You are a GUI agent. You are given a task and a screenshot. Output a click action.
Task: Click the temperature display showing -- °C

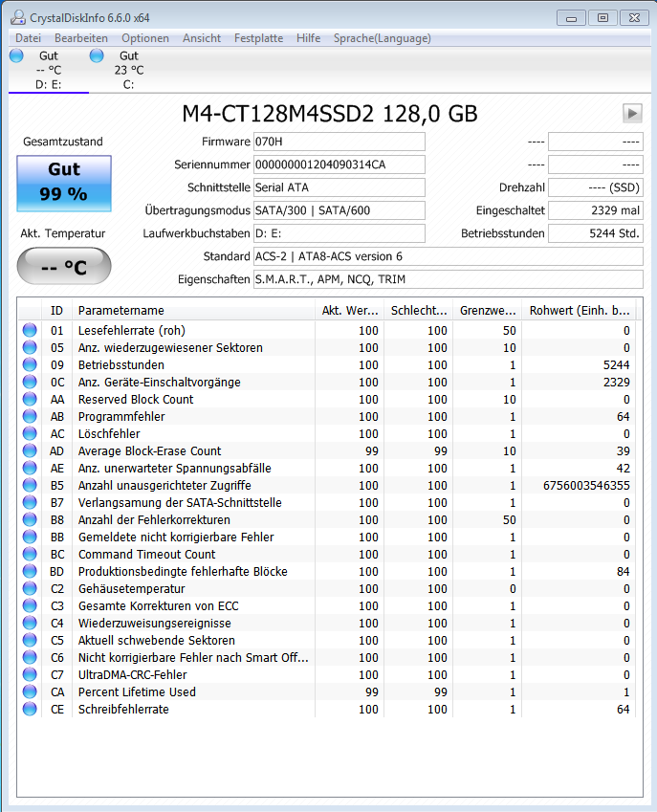(64, 266)
